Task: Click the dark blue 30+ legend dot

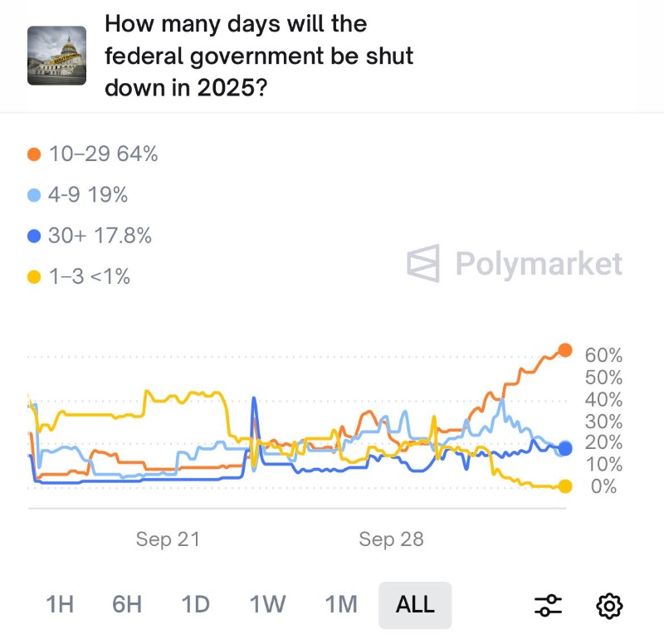Action: (x=34, y=237)
